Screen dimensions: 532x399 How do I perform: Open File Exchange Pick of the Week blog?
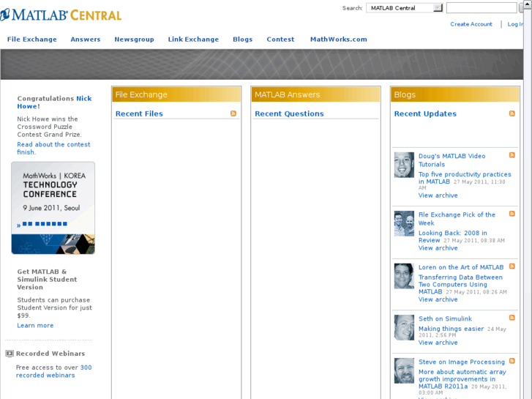(457, 219)
